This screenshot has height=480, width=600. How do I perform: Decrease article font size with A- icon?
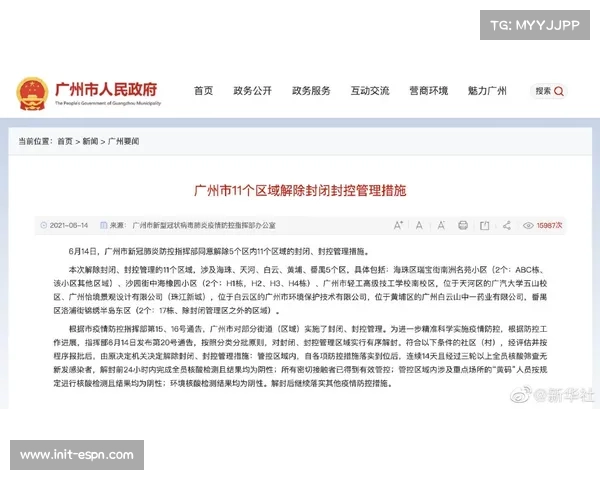[x=441, y=225]
